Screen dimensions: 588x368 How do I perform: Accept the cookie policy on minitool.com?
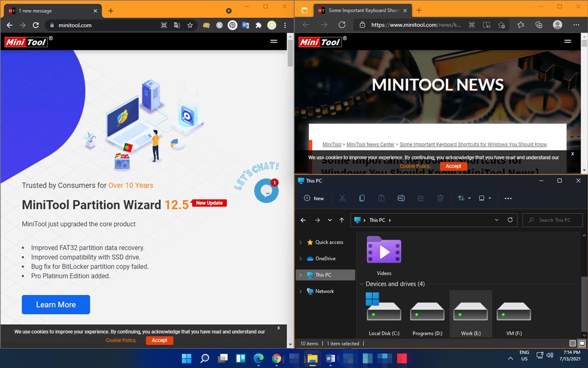coord(159,340)
